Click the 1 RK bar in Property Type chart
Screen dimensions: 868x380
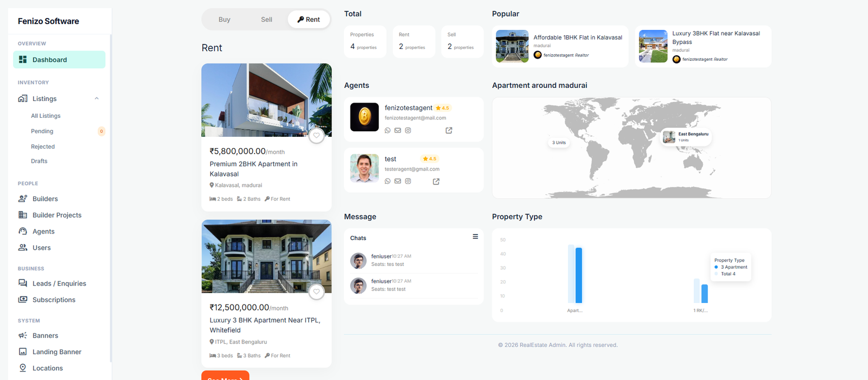705,294
